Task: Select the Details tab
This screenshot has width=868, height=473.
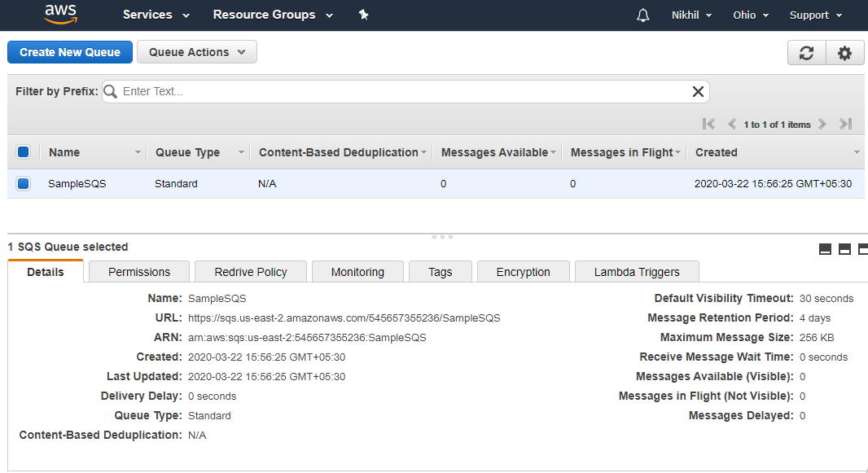Action: (x=46, y=272)
